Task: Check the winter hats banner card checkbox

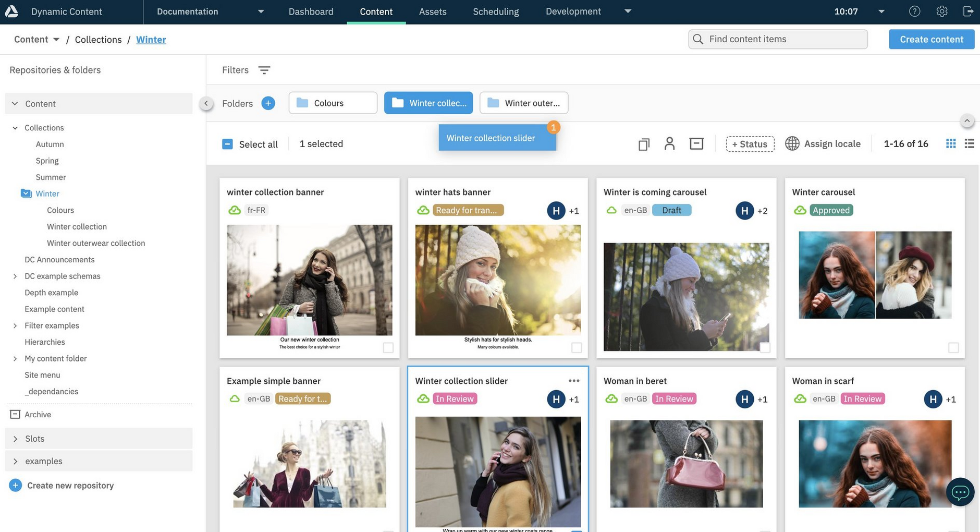Action: tap(577, 347)
